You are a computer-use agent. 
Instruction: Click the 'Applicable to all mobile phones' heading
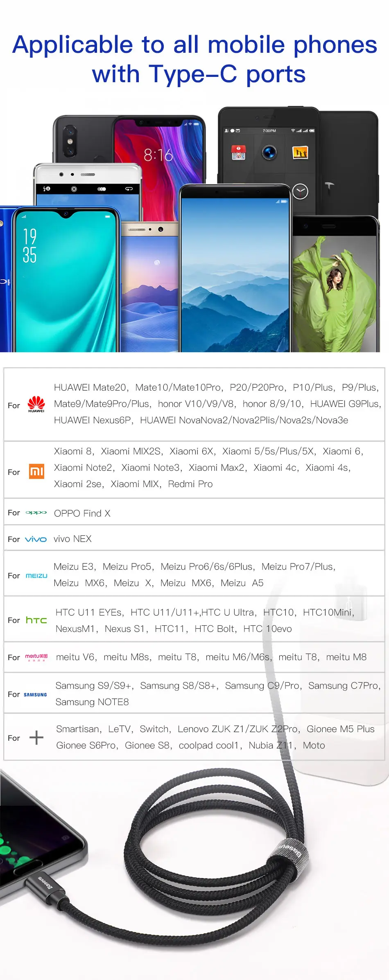194,45
